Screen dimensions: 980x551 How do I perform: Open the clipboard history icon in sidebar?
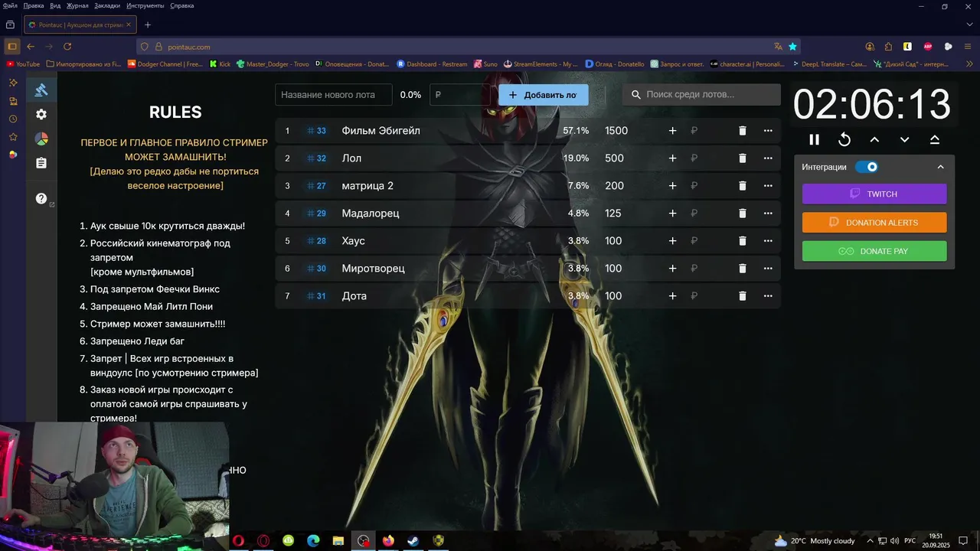[x=41, y=163]
